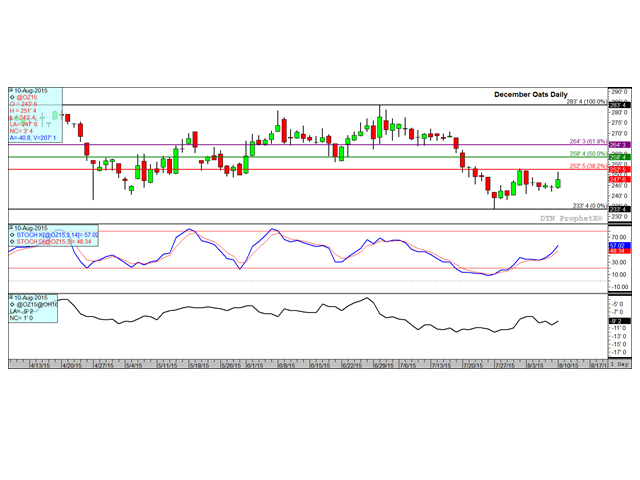Click the blue 57.02 stochastic value tag
The height and width of the screenshot is (480, 640).
(x=620, y=245)
